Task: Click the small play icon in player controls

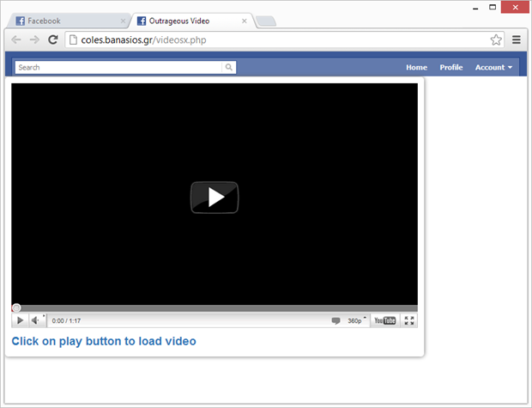Action: click(x=20, y=320)
